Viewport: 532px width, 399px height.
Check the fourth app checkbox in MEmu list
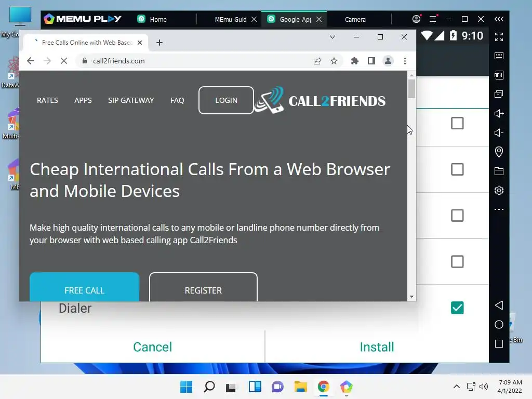tap(457, 262)
